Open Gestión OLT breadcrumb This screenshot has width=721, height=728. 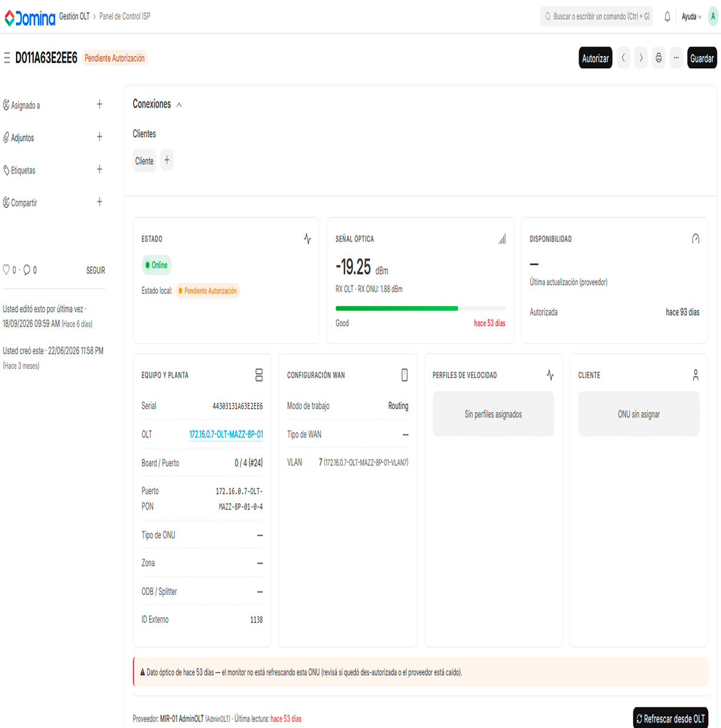click(74, 16)
